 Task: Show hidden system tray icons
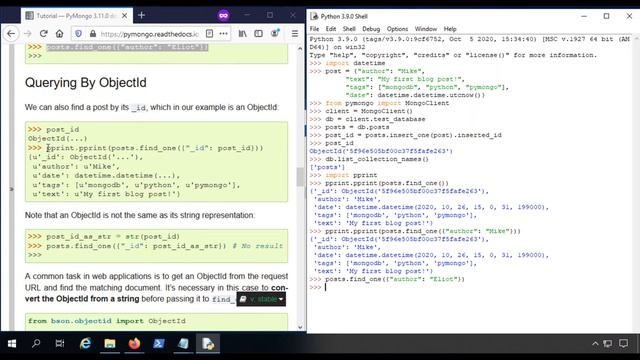click(595, 344)
